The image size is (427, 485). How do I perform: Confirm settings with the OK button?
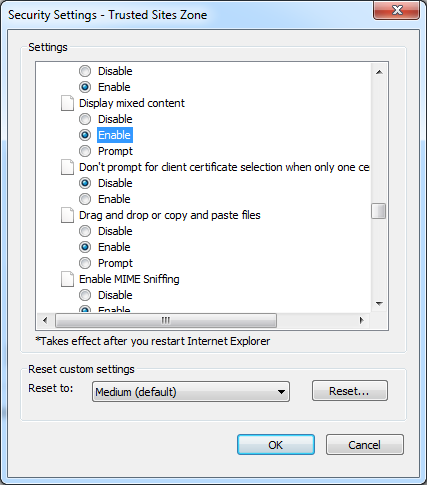pyautogui.click(x=276, y=445)
